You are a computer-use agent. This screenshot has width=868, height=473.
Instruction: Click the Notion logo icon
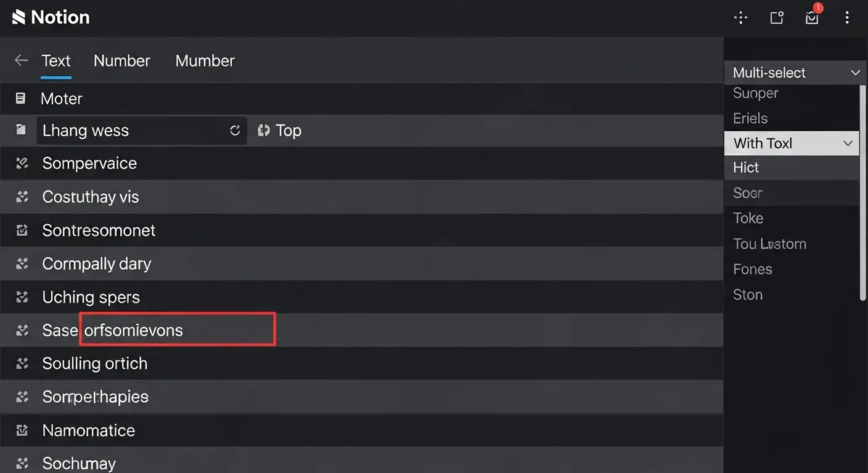(18, 17)
